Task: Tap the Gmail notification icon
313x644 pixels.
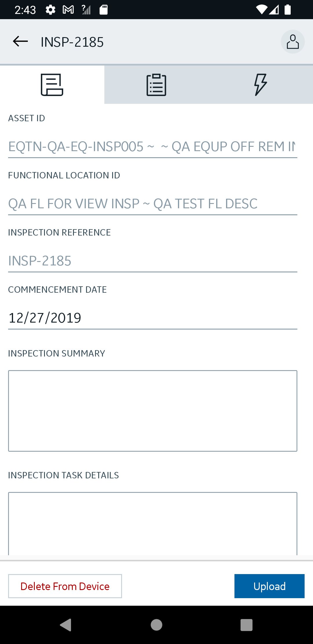Action: [68, 10]
